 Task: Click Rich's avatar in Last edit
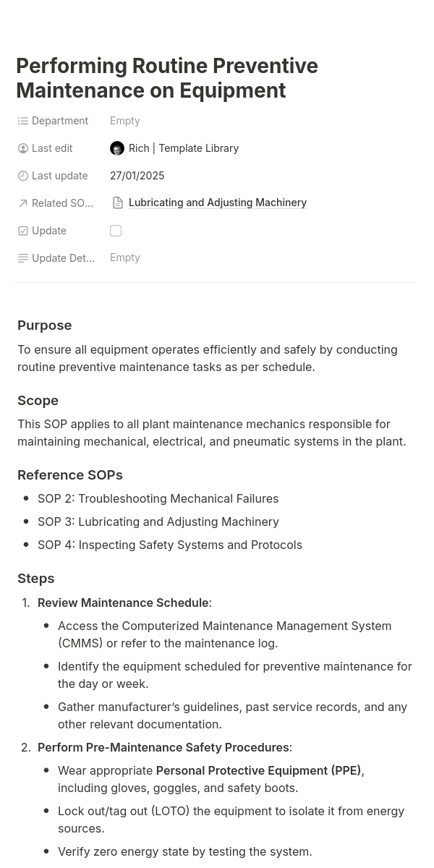pyautogui.click(x=117, y=148)
